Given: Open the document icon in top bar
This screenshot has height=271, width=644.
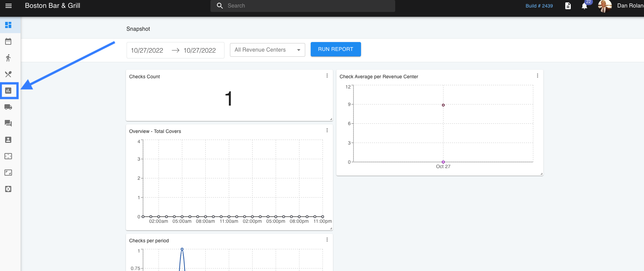Looking at the screenshot, I should [x=568, y=6].
